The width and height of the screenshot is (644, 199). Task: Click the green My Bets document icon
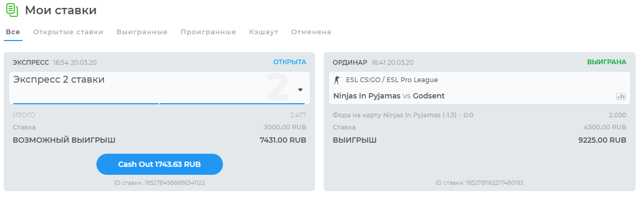tap(12, 10)
